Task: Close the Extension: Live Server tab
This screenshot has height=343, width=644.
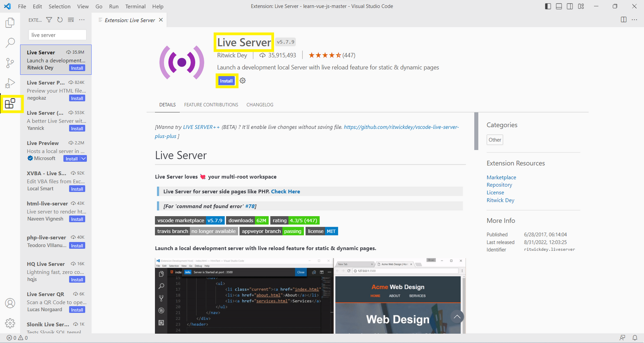Action: [x=161, y=20]
